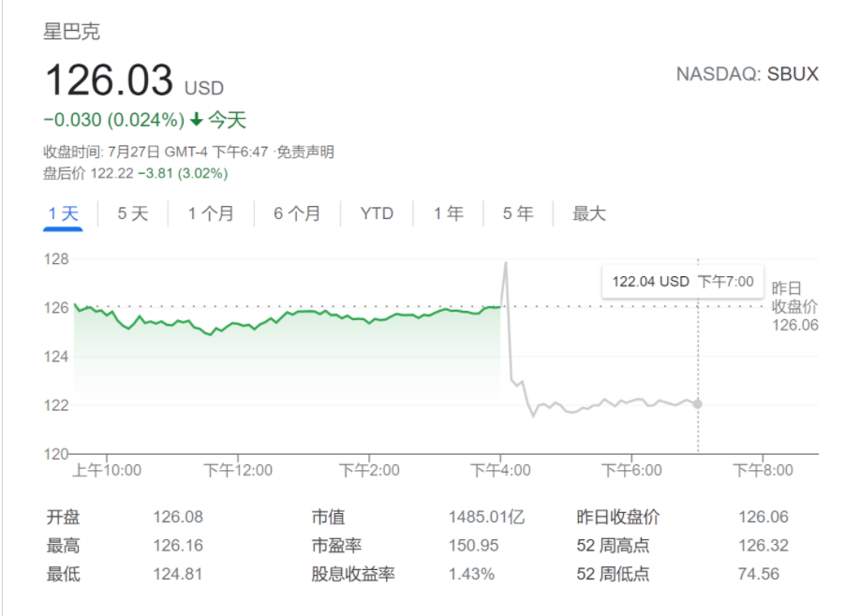The image size is (859, 616).
Task: Click the 124 price axis label
Action: pyautogui.click(x=56, y=357)
